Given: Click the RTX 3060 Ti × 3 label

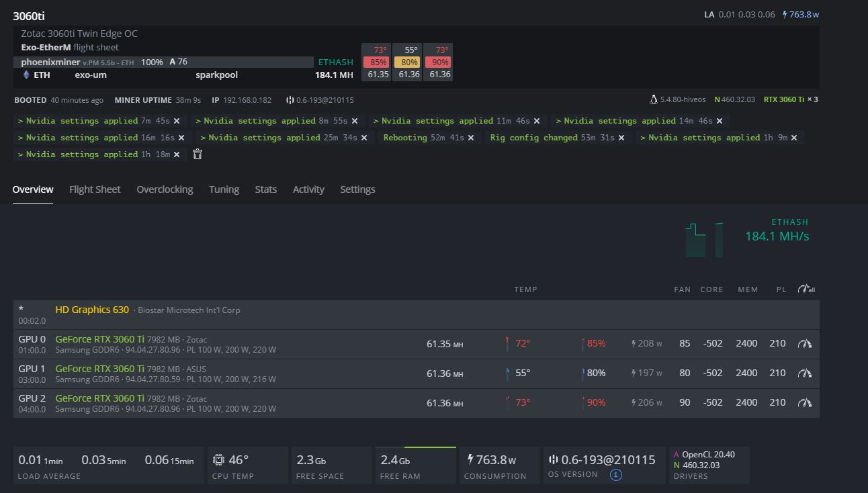Looking at the screenshot, I should tap(791, 99).
